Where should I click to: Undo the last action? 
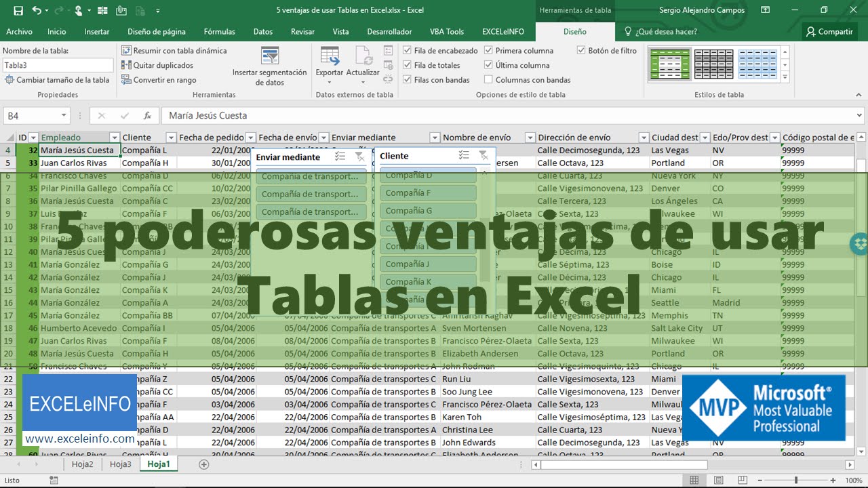point(37,10)
